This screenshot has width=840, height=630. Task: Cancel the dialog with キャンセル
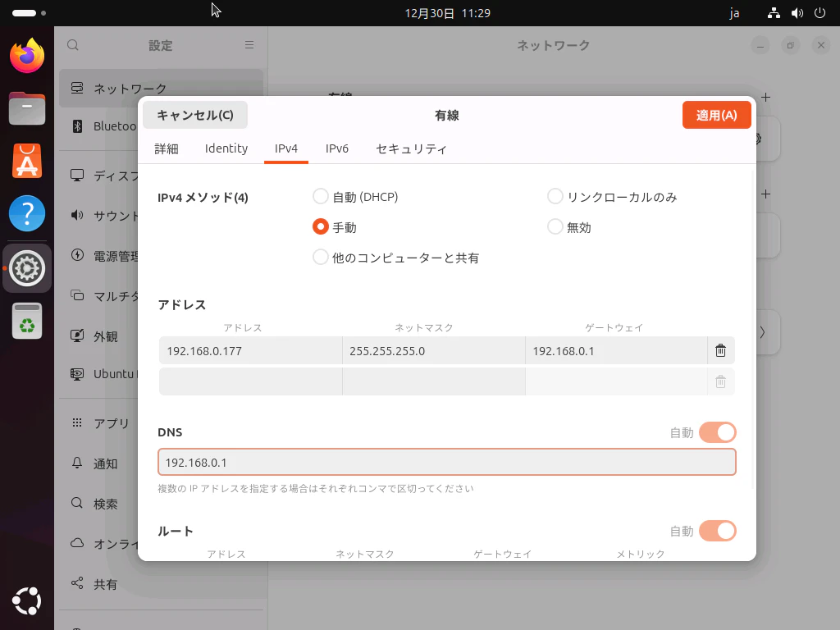click(194, 115)
